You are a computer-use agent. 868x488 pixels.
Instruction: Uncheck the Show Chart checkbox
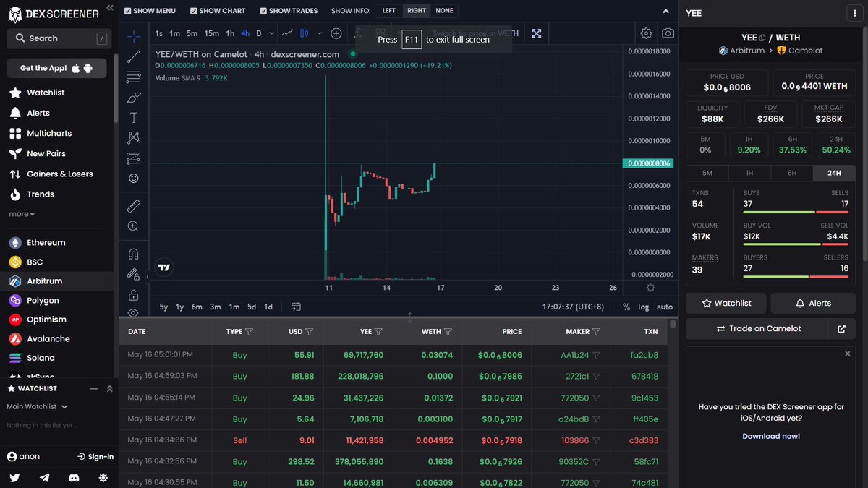point(194,11)
